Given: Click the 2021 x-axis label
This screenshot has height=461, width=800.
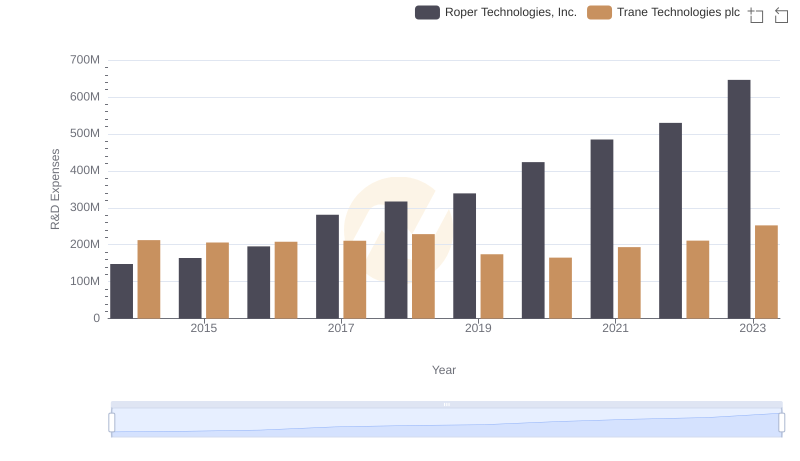Looking at the screenshot, I should click(x=615, y=328).
